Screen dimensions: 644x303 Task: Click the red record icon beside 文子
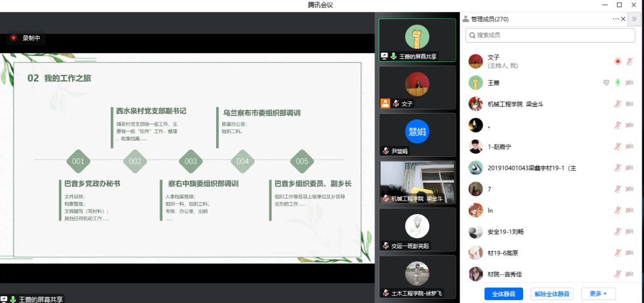click(x=618, y=61)
